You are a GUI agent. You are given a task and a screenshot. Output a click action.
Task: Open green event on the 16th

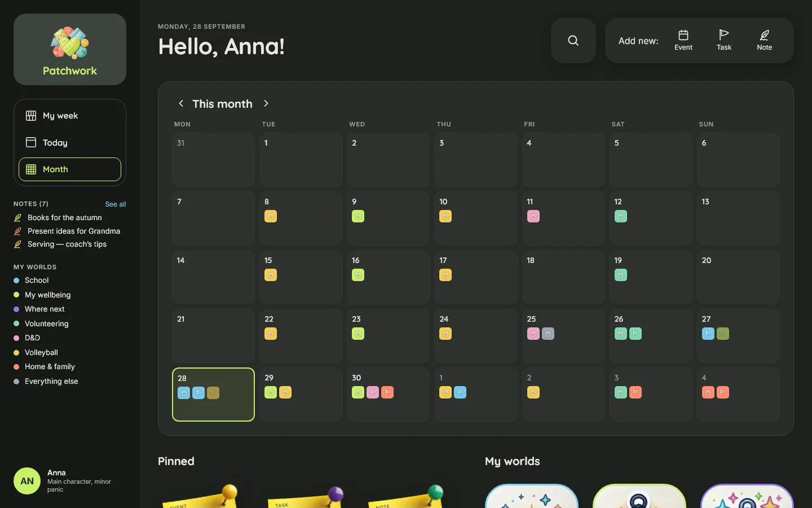[358, 275]
